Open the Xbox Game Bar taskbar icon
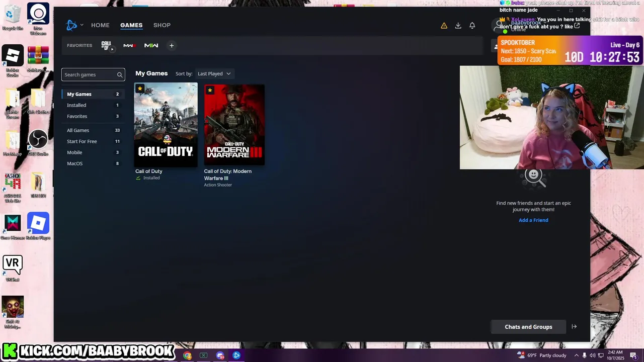 tap(203, 355)
